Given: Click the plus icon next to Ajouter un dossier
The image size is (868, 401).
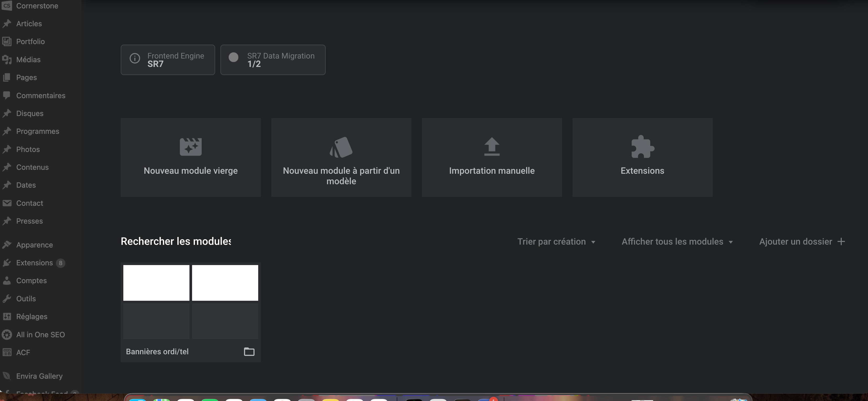Looking at the screenshot, I should [841, 242].
